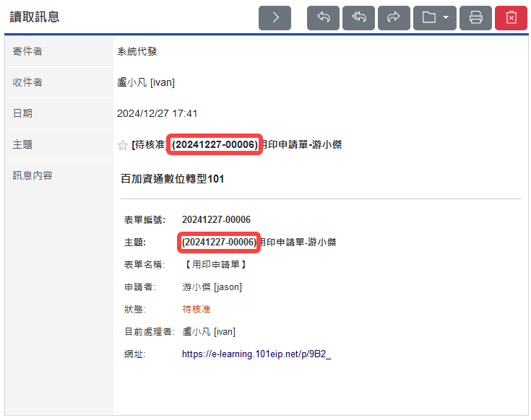Click the 收件者 row label
The width and height of the screenshot is (531, 420).
27,82
